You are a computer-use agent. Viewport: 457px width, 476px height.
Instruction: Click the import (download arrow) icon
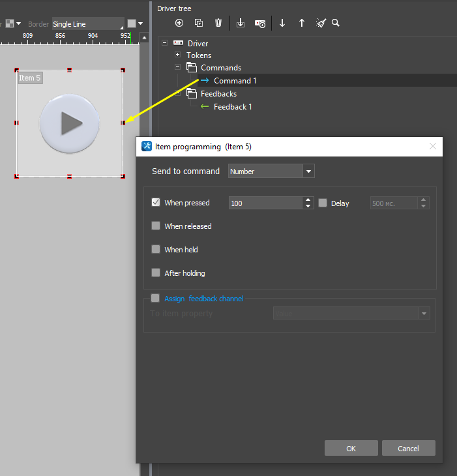pos(241,23)
